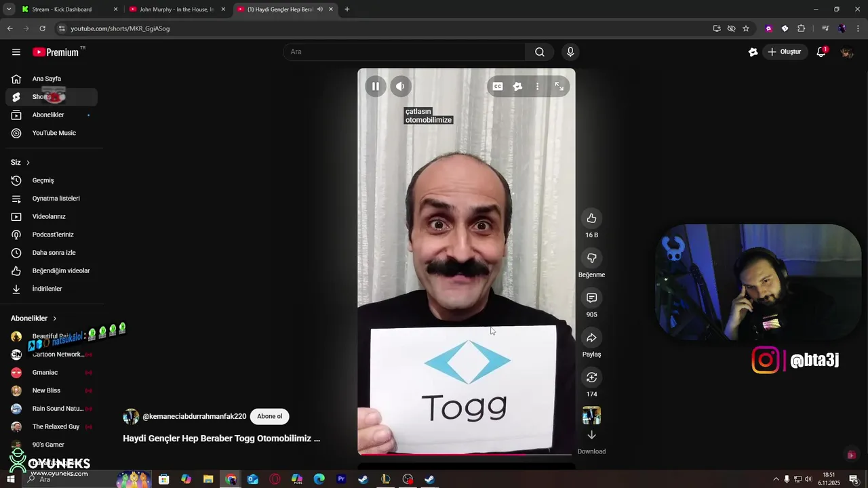
Task: Click the address bar URL
Action: pyautogui.click(x=120, y=28)
